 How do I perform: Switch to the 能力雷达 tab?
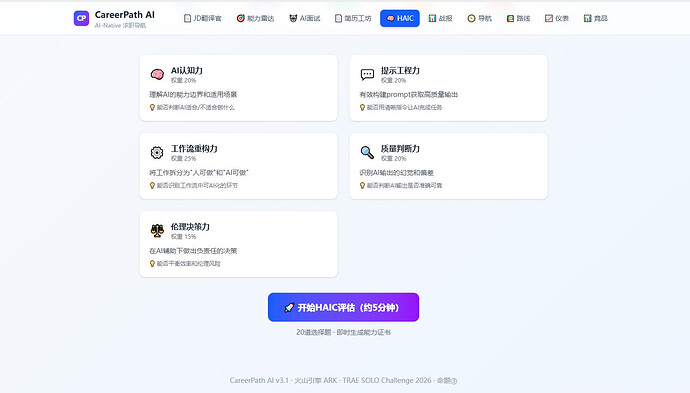(255, 18)
